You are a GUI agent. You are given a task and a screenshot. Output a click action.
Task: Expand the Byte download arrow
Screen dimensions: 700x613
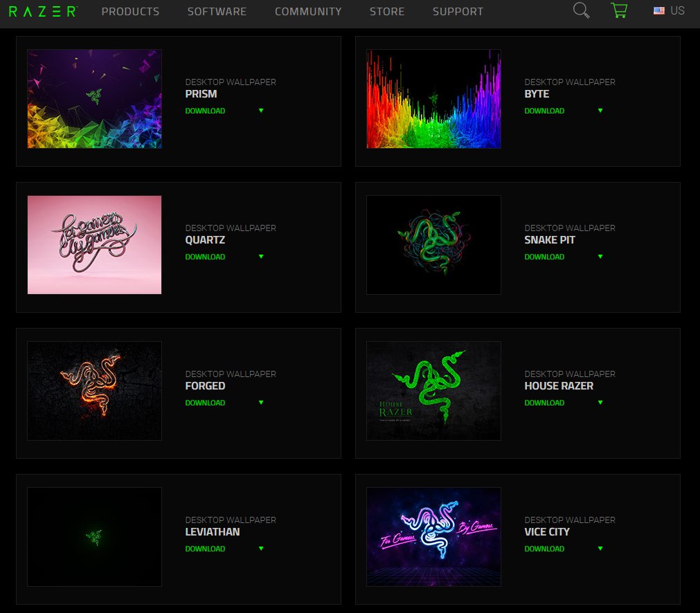pos(600,111)
